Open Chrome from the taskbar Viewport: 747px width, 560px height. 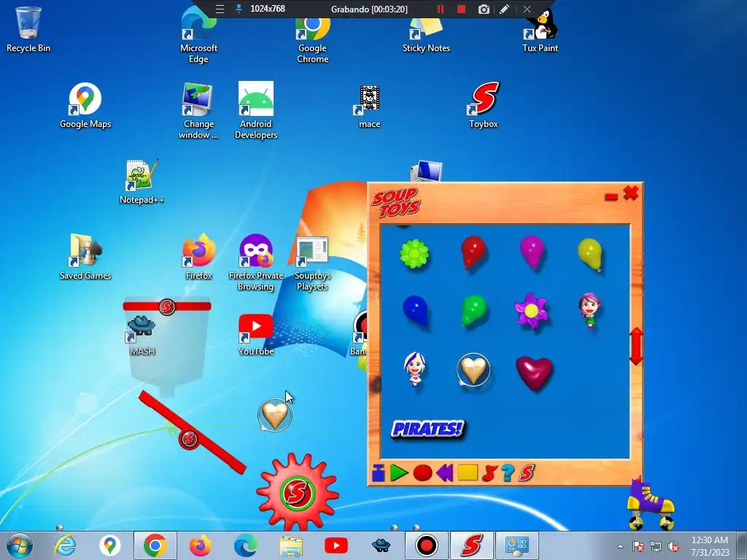(x=155, y=545)
